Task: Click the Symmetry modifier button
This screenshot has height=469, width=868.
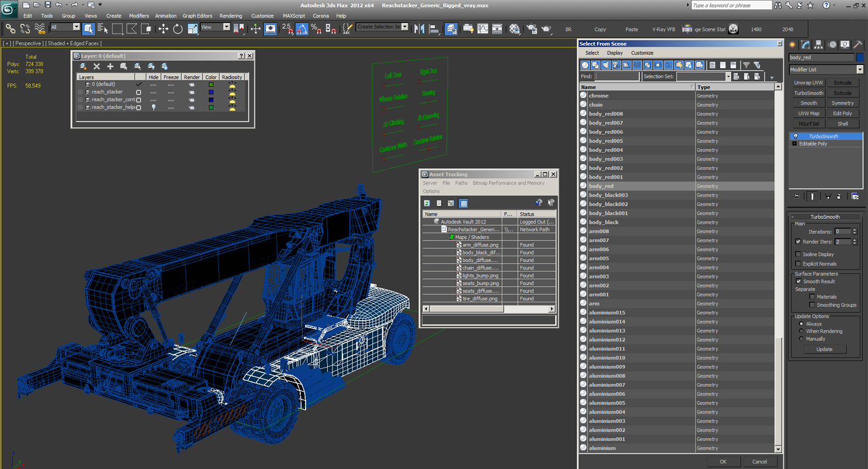Action: [843, 103]
